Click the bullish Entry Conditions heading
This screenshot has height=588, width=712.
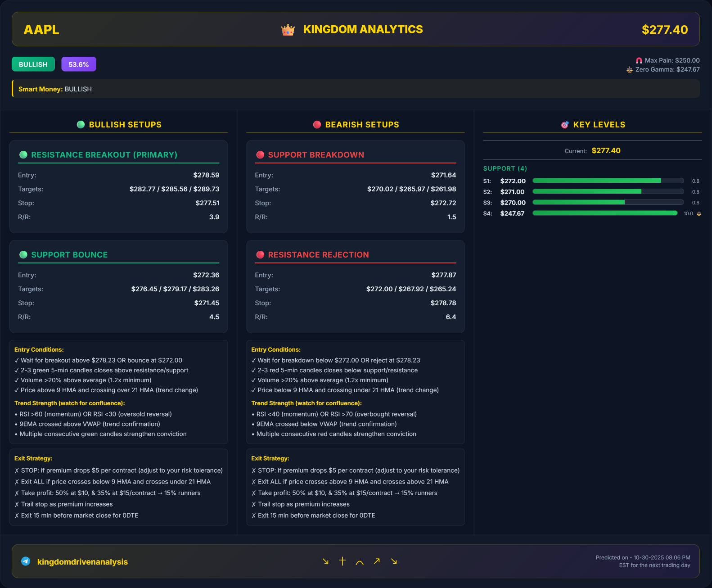[39, 350]
